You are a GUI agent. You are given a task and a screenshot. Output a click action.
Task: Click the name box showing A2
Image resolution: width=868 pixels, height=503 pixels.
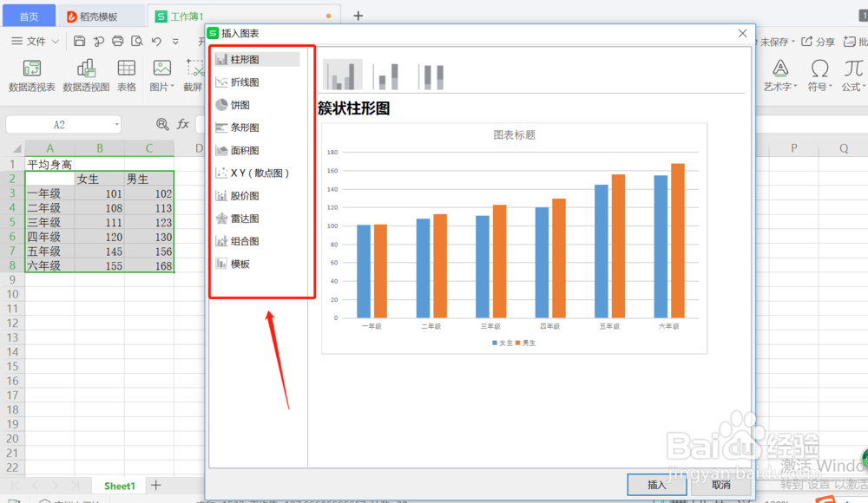pos(59,125)
